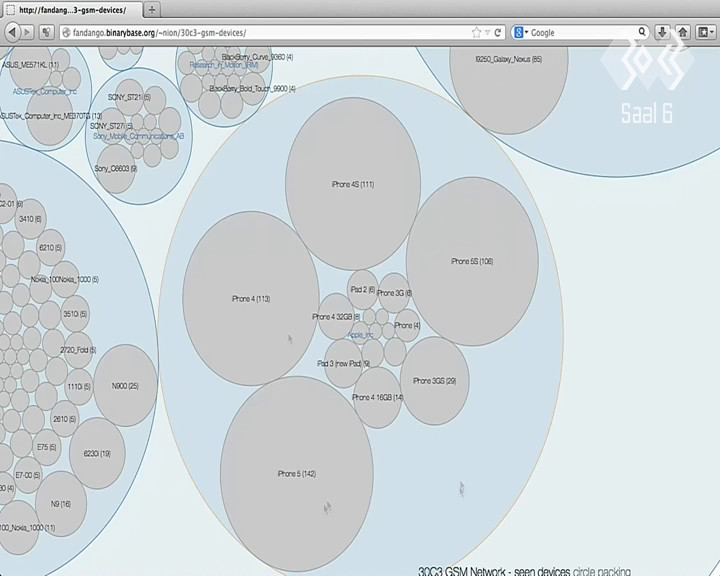Click the ASUSTek_Computer_Inc group label
Viewport: 720px width, 576px height.
point(45,91)
